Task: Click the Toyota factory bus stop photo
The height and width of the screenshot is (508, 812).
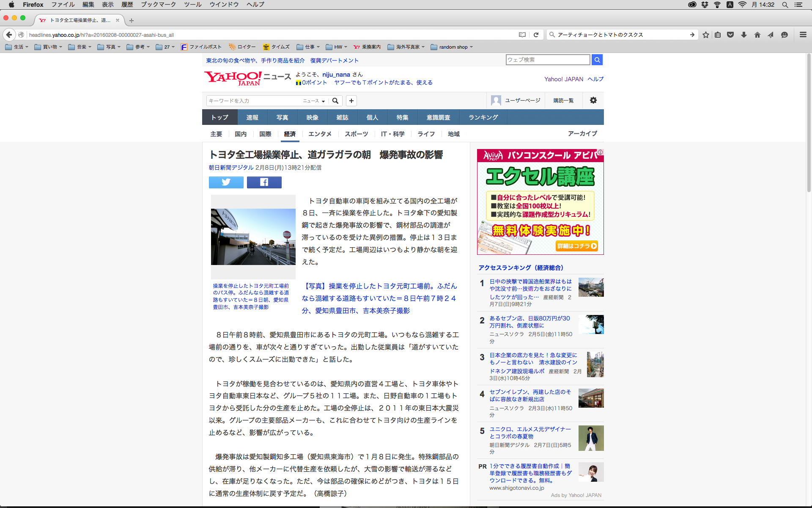Action: point(253,237)
